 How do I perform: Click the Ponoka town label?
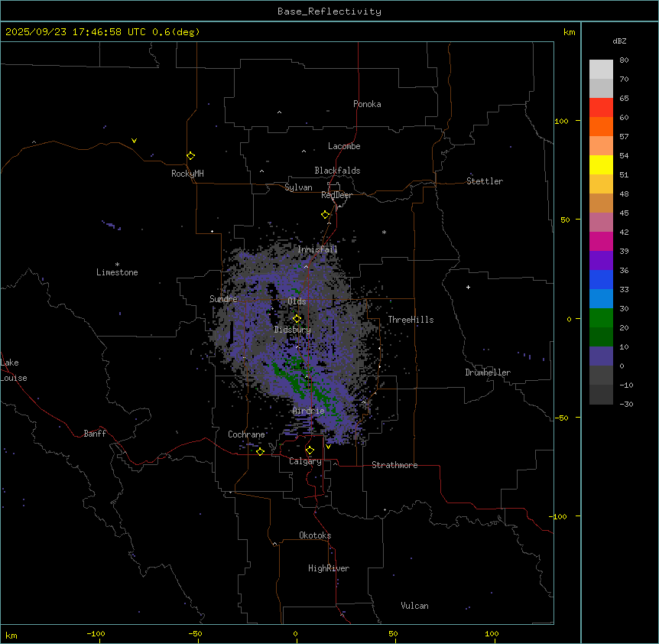coord(367,104)
